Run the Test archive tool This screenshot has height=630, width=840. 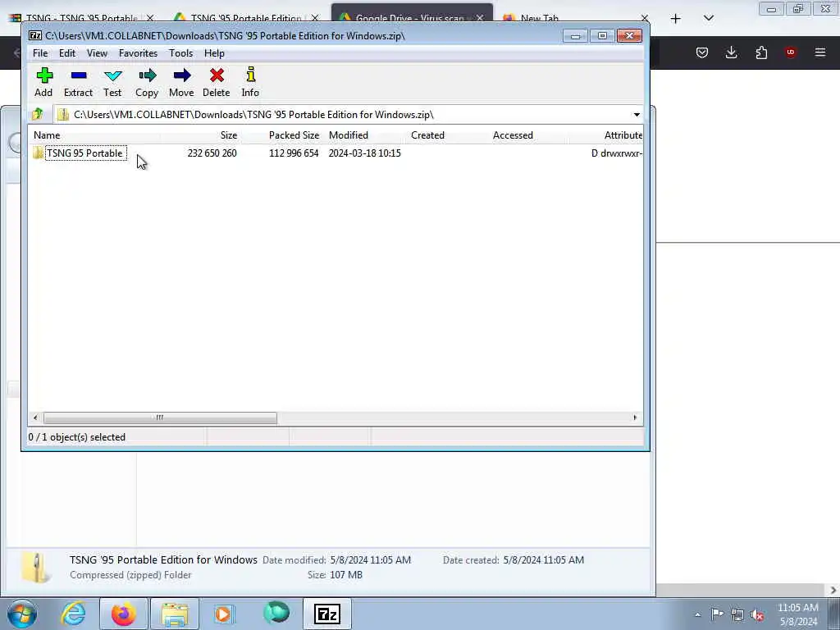click(x=112, y=82)
